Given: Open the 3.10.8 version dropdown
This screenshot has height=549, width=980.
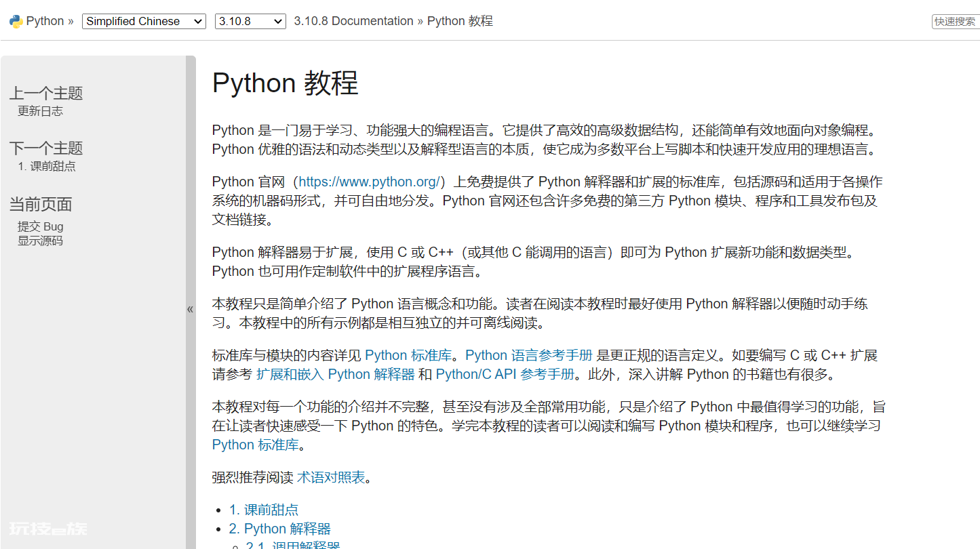Looking at the screenshot, I should tap(250, 22).
